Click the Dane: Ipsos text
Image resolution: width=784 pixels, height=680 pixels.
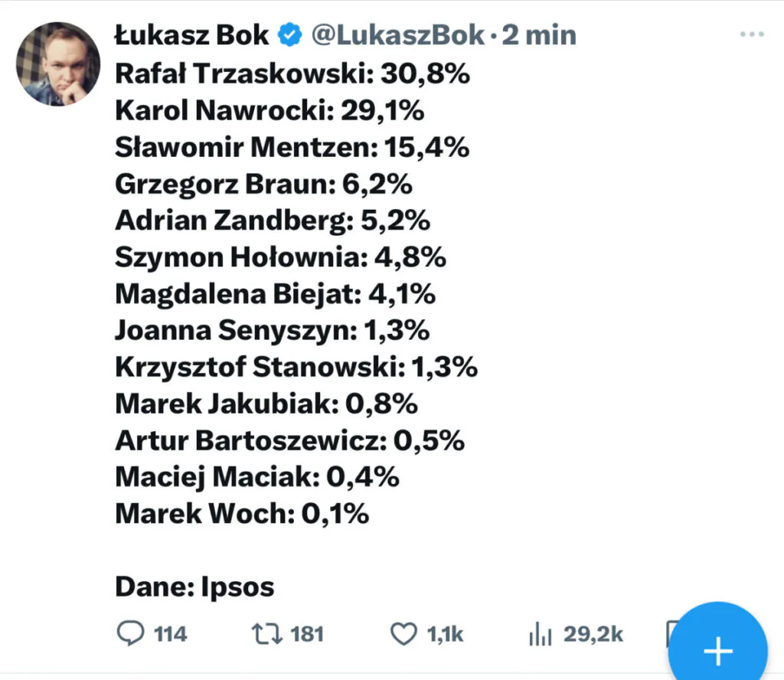(x=194, y=587)
